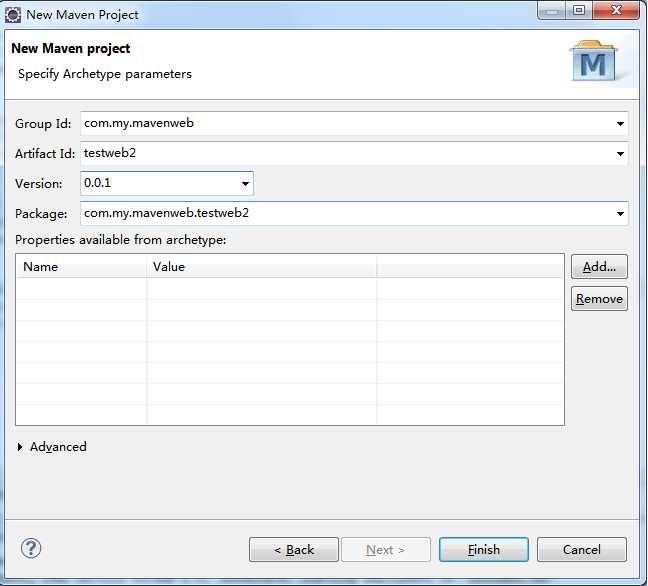Click the "New Maven project" heading
Image resolution: width=648 pixels, height=586 pixels.
(71, 48)
